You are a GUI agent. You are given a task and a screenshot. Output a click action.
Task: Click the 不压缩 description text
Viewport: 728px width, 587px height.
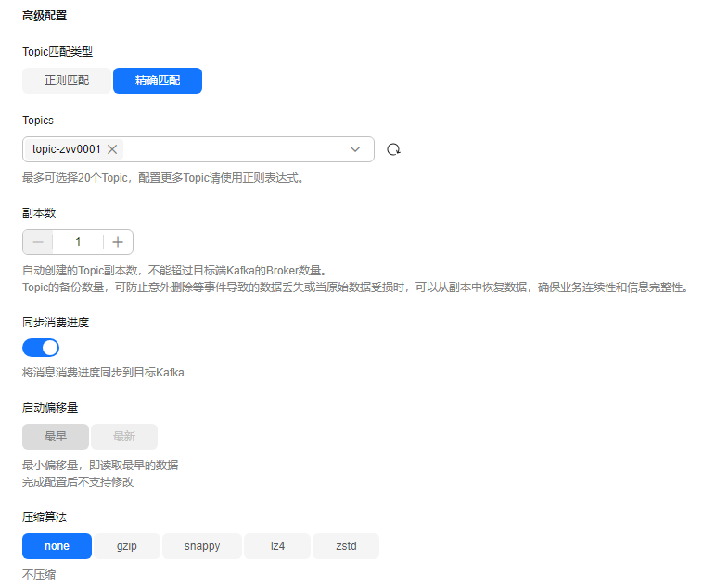coord(39,574)
